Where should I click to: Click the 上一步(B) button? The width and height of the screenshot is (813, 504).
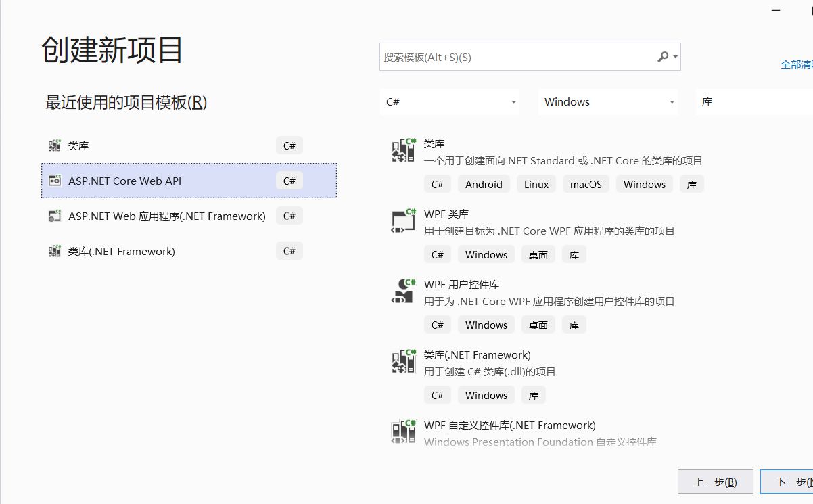[x=716, y=482]
